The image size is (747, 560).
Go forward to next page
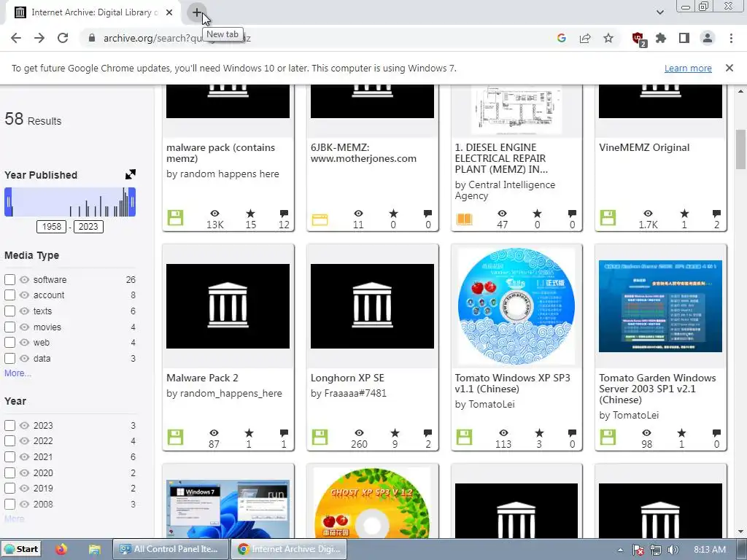[x=39, y=38]
